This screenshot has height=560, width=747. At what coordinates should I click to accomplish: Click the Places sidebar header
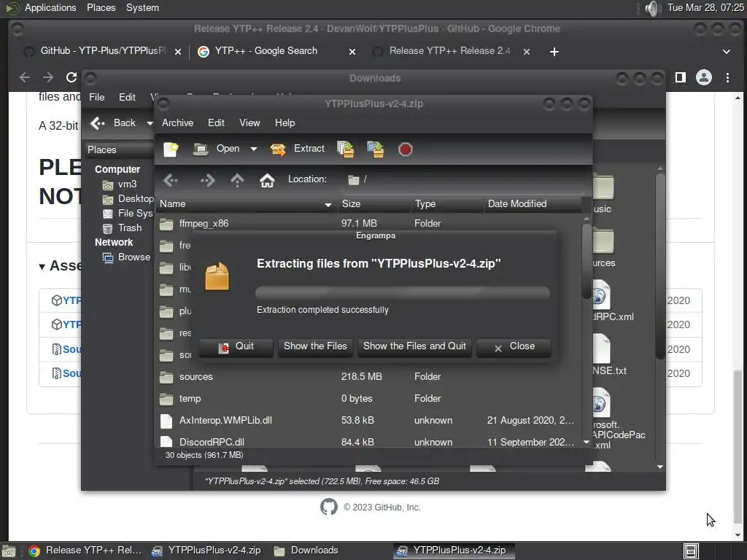(120, 149)
